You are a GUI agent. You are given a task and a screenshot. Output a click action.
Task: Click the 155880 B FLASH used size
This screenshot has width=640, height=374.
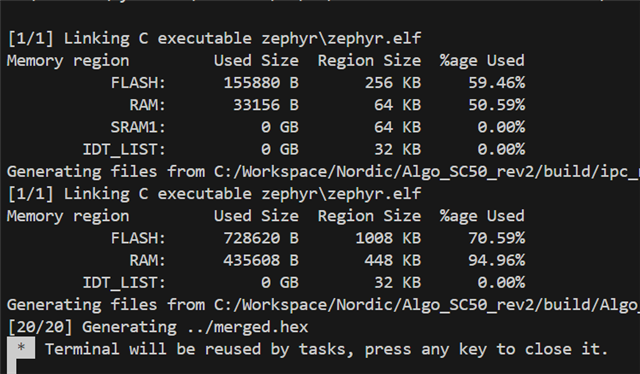pyautogui.click(x=261, y=83)
